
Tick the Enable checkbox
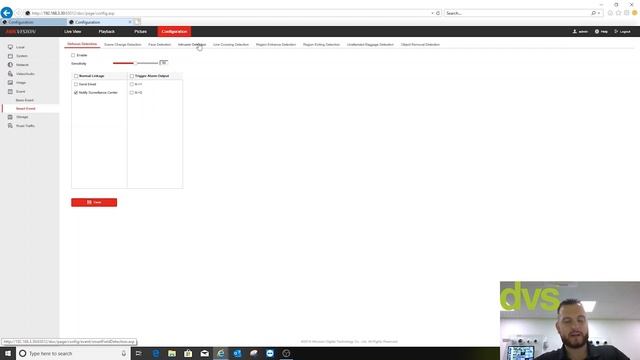[73, 55]
